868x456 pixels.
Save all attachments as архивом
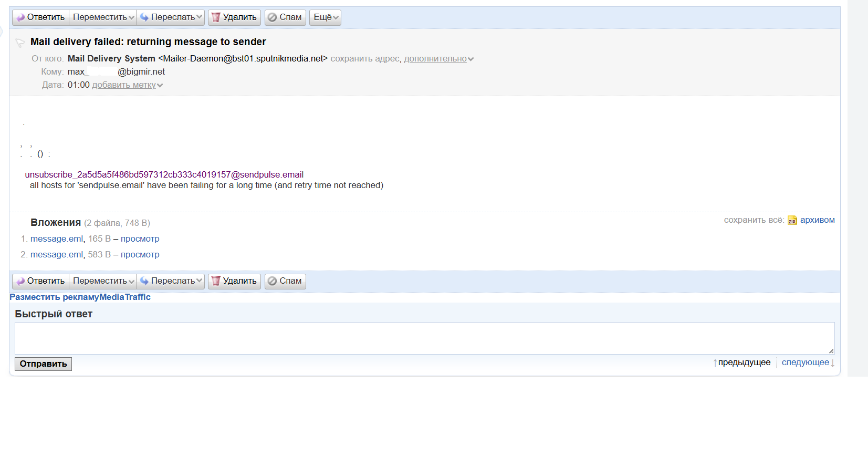tap(817, 220)
